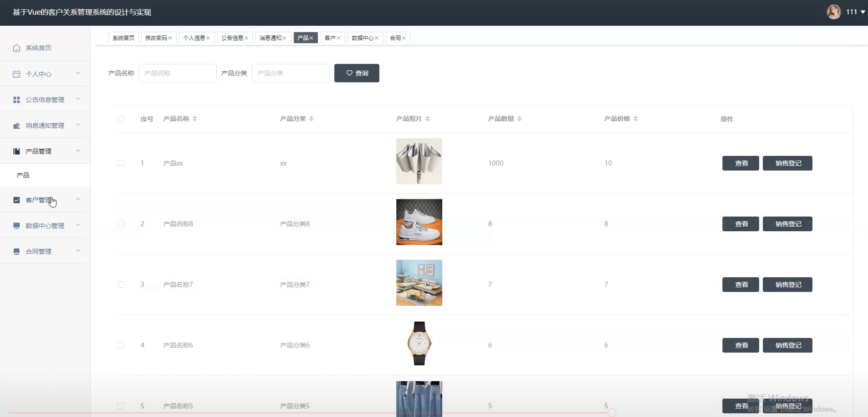The image size is (868, 417).
Task: Click the 数据中心管理 monitor icon
Action: click(17, 226)
